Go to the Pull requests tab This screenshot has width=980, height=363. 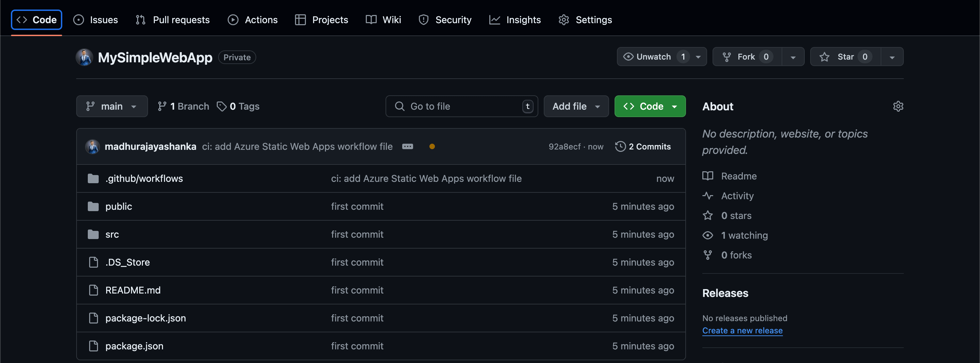[173, 20]
